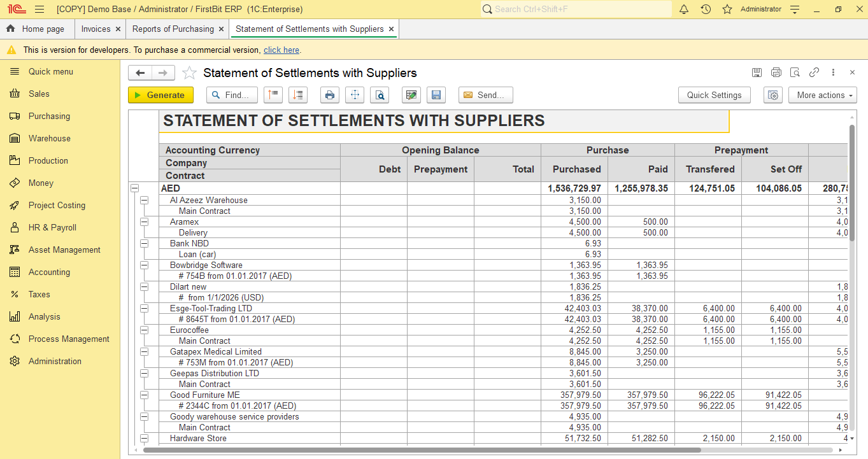868x459 pixels.
Task: Collapse the Good Furniture ME group
Action: [x=145, y=395]
